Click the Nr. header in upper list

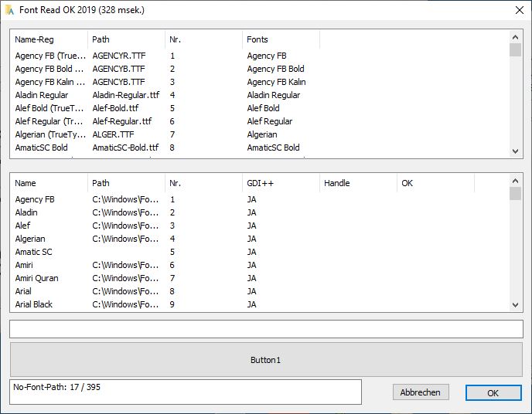[203, 39]
